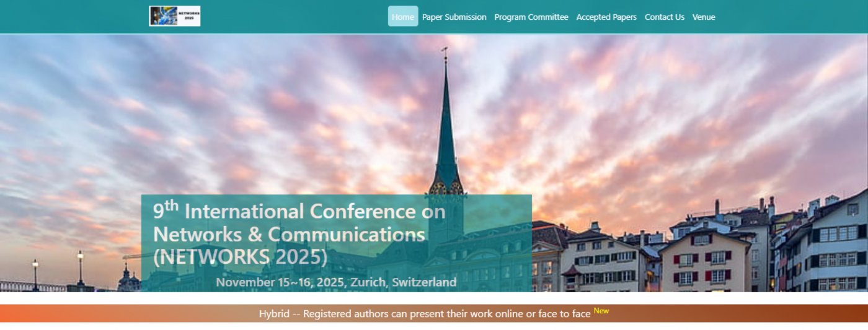
Task: Go to the Home menu item
Action: coord(403,17)
